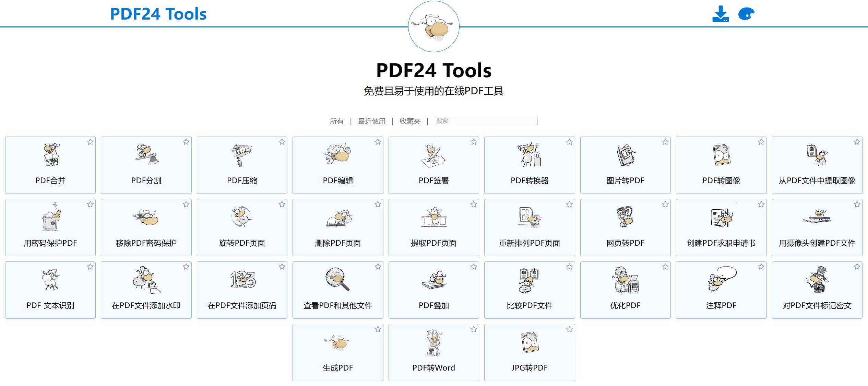Image resolution: width=868 pixels, height=386 pixels.
Task: Star the 生成PDF tile
Action: [378, 329]
